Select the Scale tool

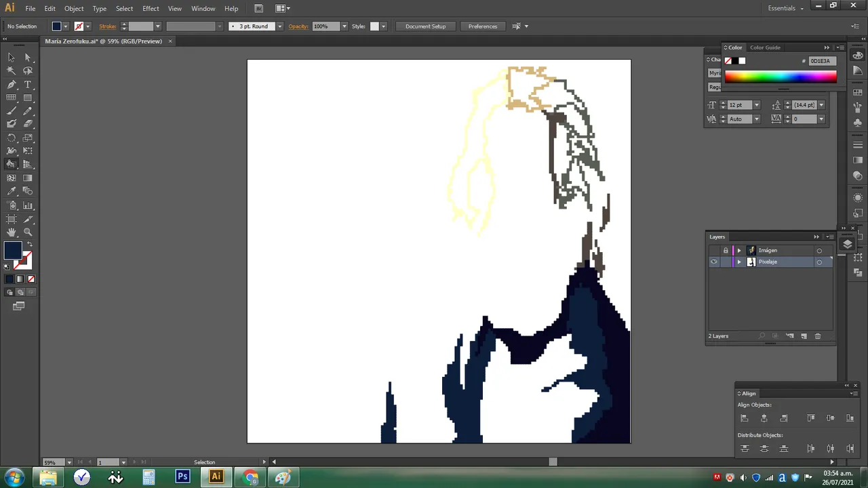[x=28, y=138]
